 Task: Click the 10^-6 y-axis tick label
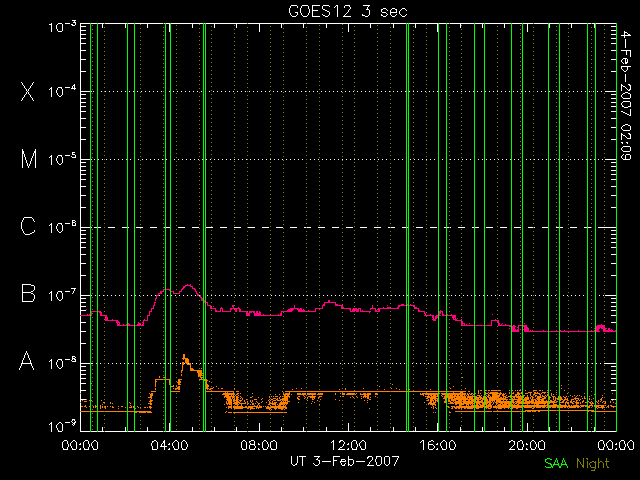click(x=62, y=227)
